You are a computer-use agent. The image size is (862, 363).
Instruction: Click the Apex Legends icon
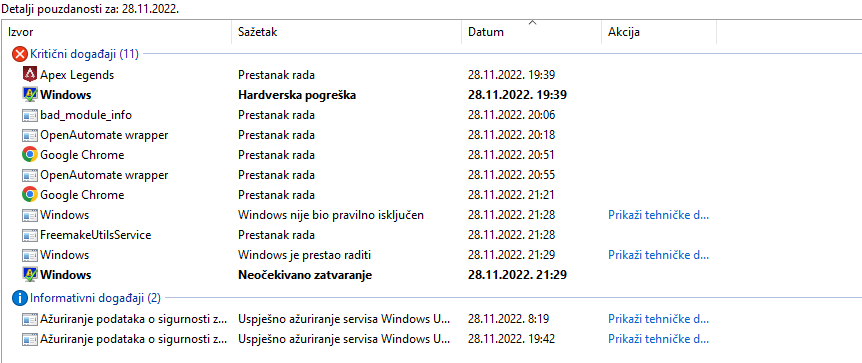[30, 74]
